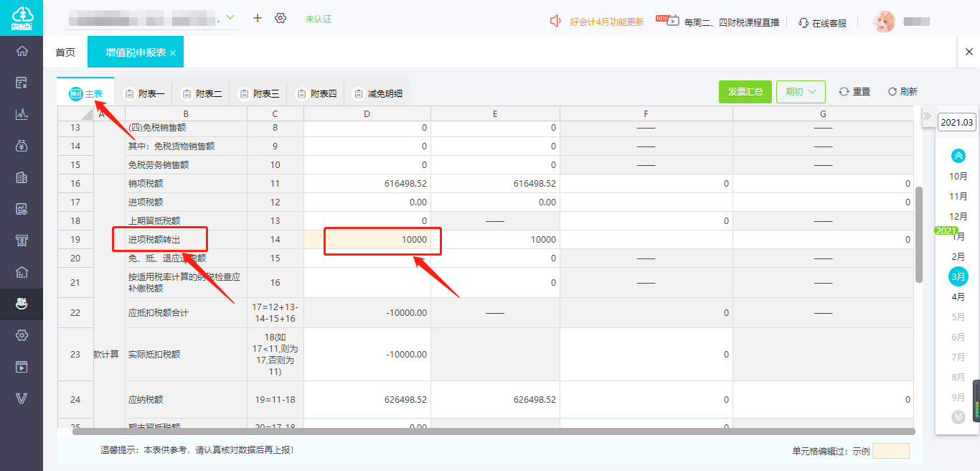Viewport: 980px width, 471px height.
Task: Click the plus icon to add an account set
Action: [258, 18]
